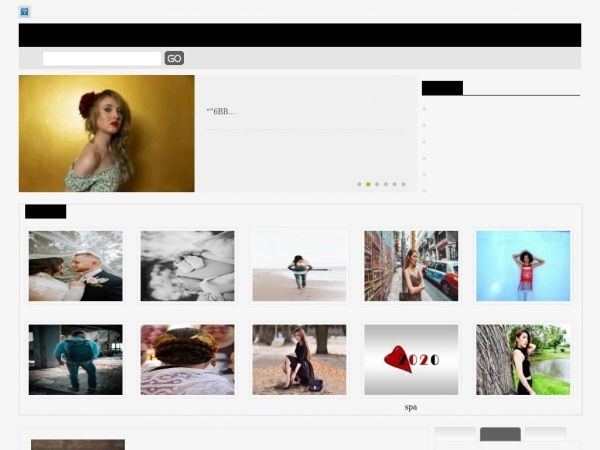The width and height of the screenshot is (600, 450).
Task: Open the woman with red flower slide image
Action: pos(107,134)
